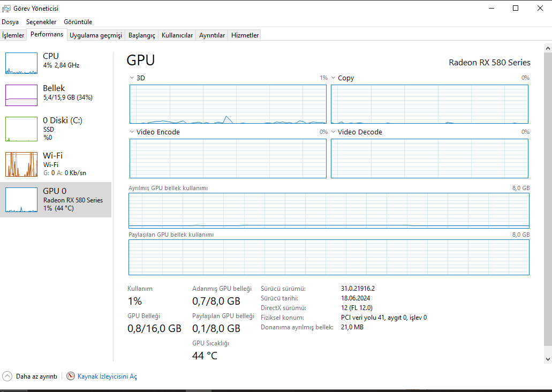Select the Bellek memory graph thumbnail
This screenshot has height=392, width=552.
21,95
